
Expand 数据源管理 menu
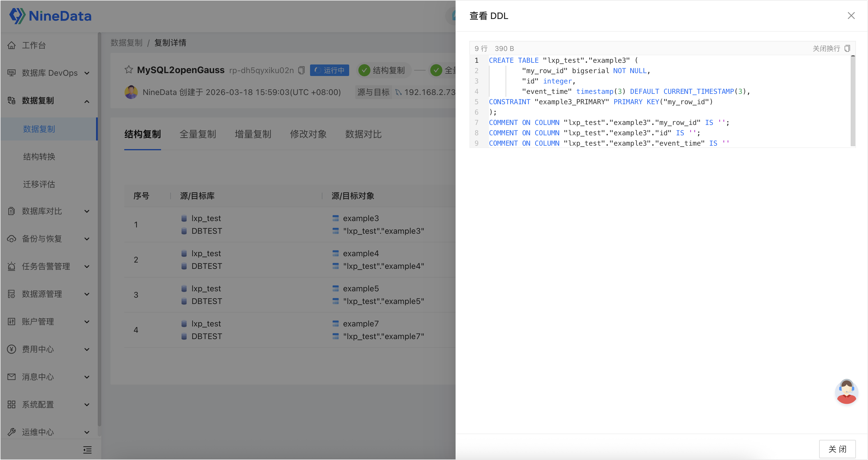pyautogui.click(x=87, y=294)
